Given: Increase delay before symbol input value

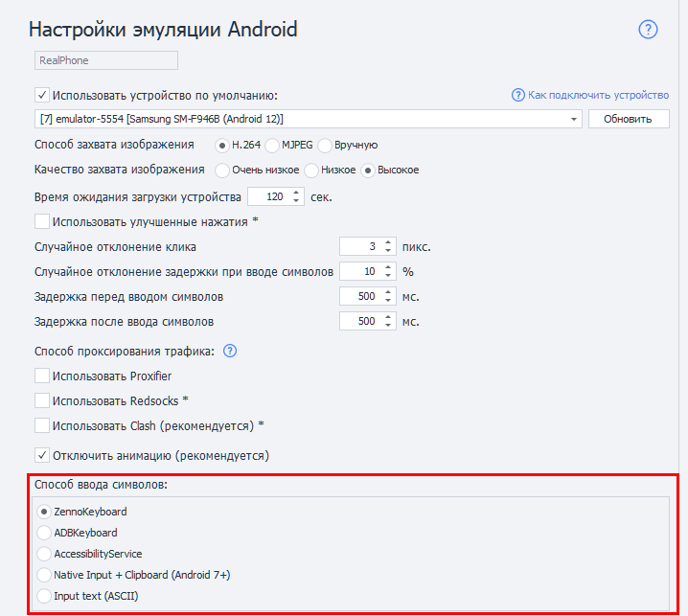Looking at the screenshot, I should pos(388,292).
